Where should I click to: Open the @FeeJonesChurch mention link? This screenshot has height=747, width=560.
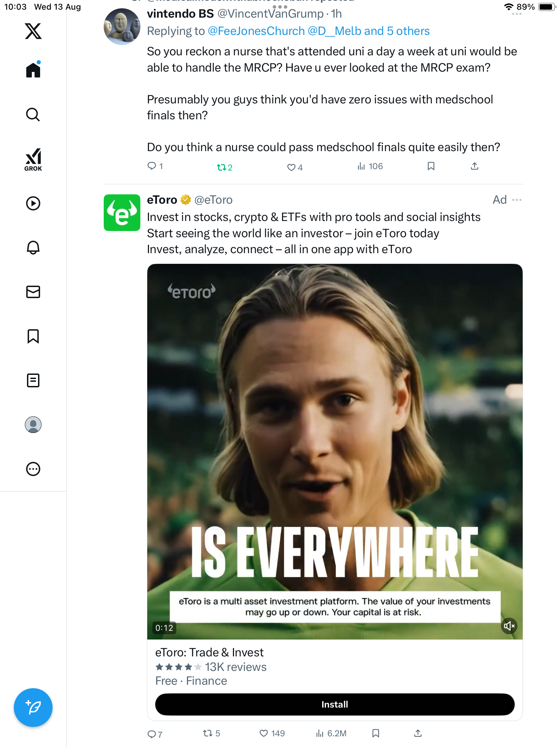pyautogui.click(x=256, y=31)
